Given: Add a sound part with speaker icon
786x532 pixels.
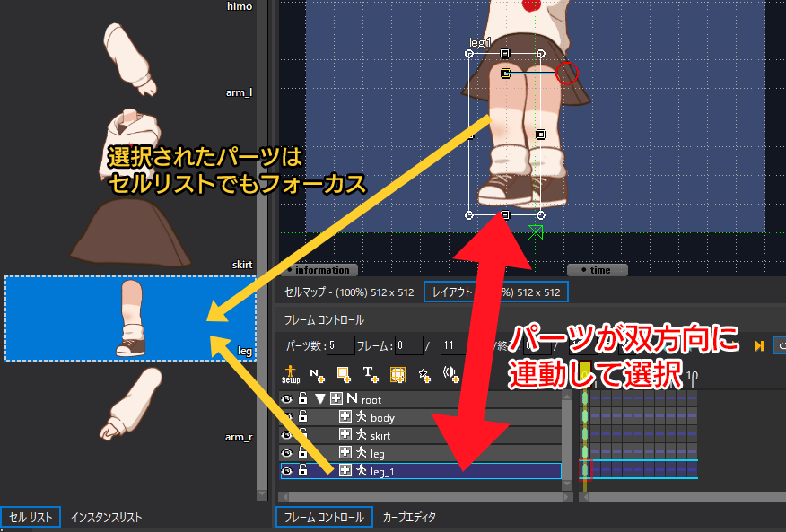Looking at the screenshot, I should tap(450, 374).
